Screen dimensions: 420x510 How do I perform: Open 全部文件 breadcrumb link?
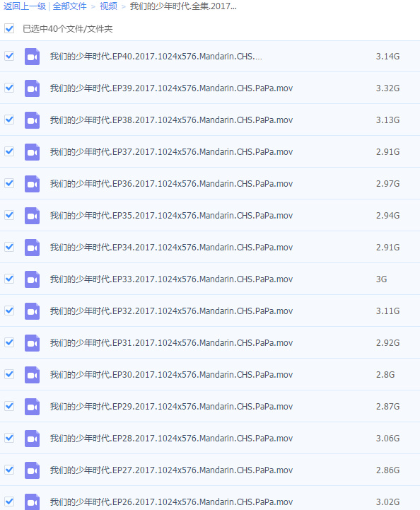click(69, 6)
